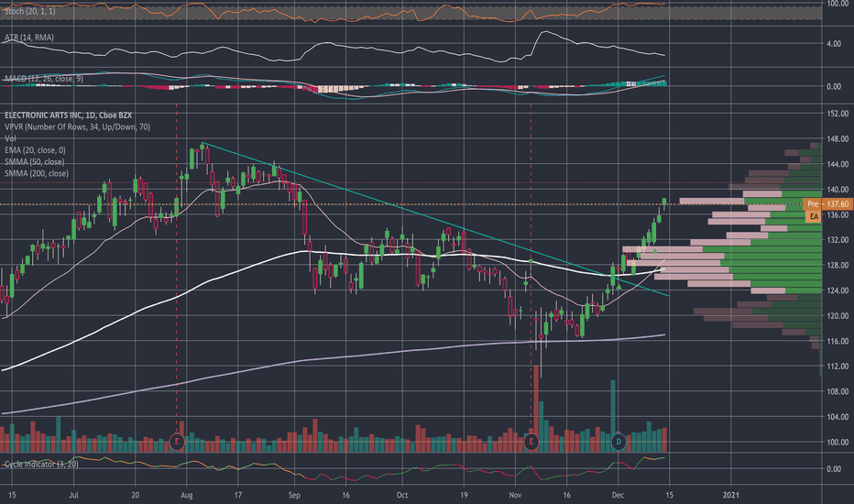Image resolution: width=854 pixels, height=504 pixels.
Task: Click the November earnings E marker
Action: click(x=531, y=442)
